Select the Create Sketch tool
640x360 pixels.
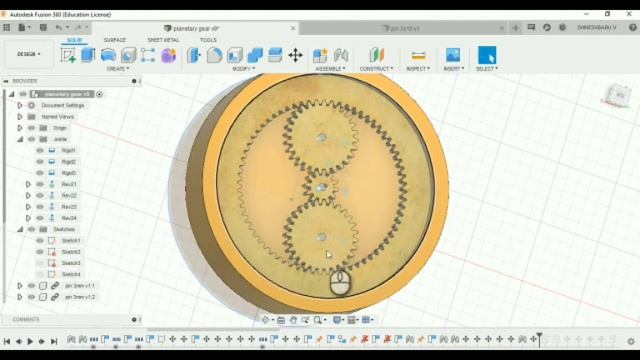(68, 55)
